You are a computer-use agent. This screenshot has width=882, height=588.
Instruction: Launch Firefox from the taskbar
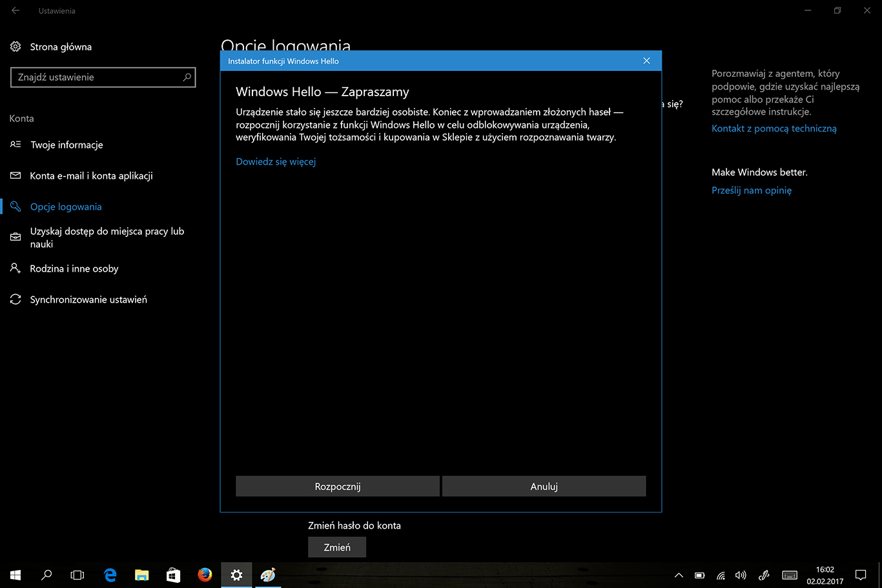click(205, 574)
